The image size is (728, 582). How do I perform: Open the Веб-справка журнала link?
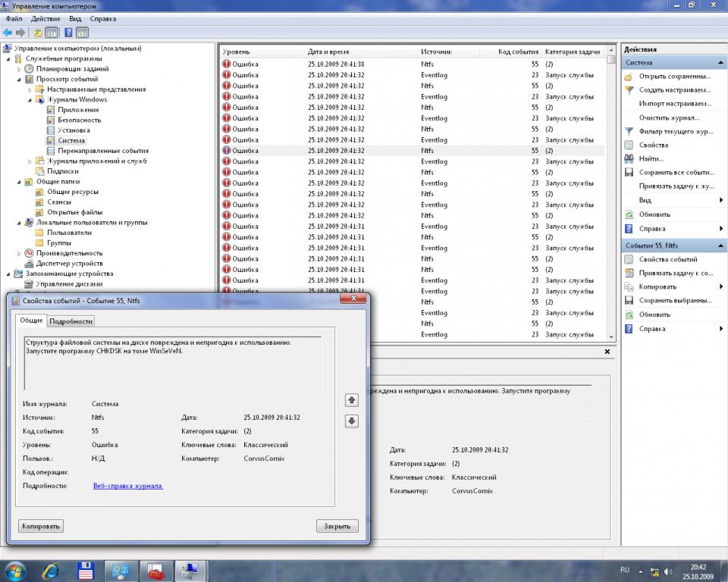tap(127, 486)
